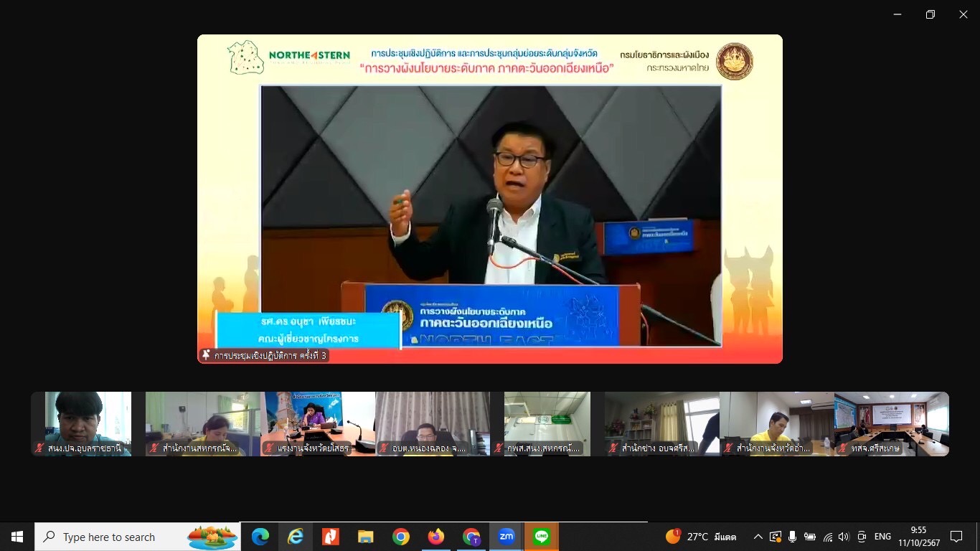The image size is (980, 551).
Task: Click the pin icon on main video label
Action: pos(207,355)
